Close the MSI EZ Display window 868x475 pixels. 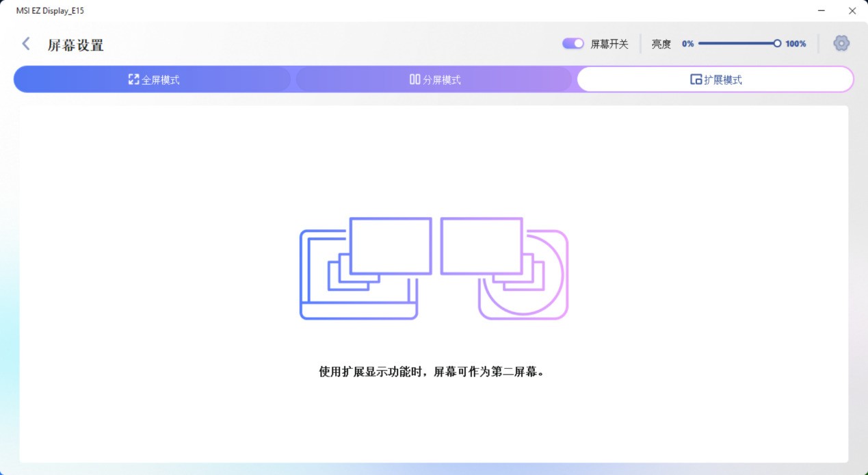[x=852, y=10]
